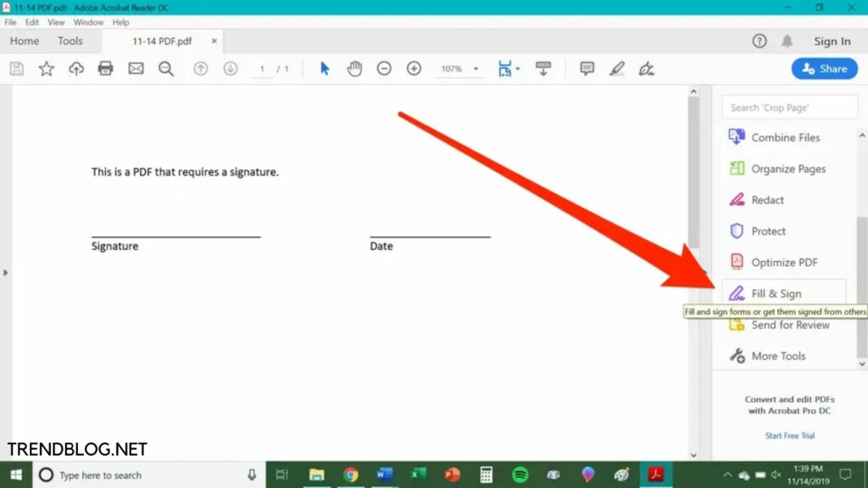
Task: Select the Hand tool
Action: pos(354,69)
